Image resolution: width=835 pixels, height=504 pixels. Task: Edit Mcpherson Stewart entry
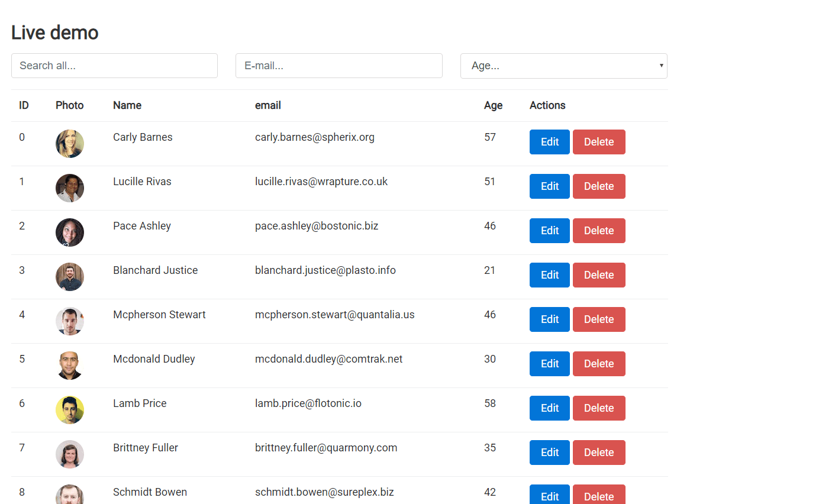(550, 319)
